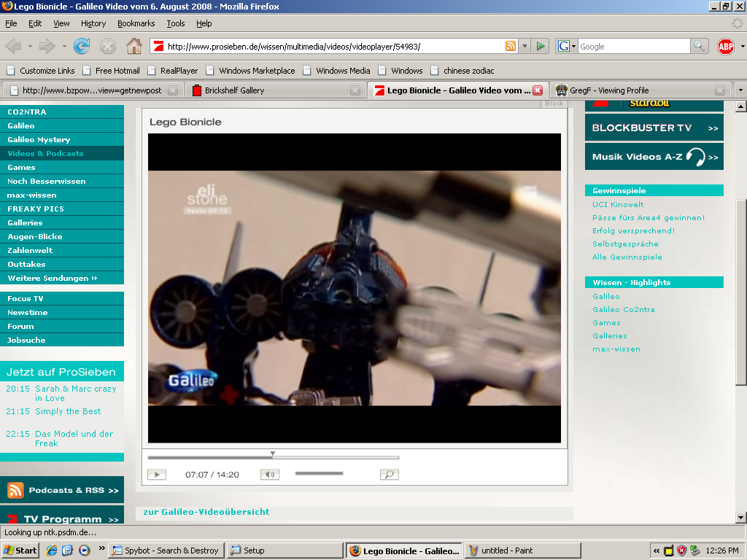The width and height of the screenshot is (747, 560).
Task: Expand hidden system tray icons
Action: [657, 551]
